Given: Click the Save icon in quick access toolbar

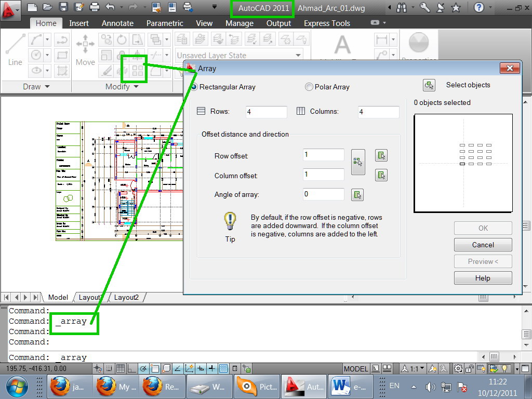Looking at the screenshot, I should [x=63, y=7].
